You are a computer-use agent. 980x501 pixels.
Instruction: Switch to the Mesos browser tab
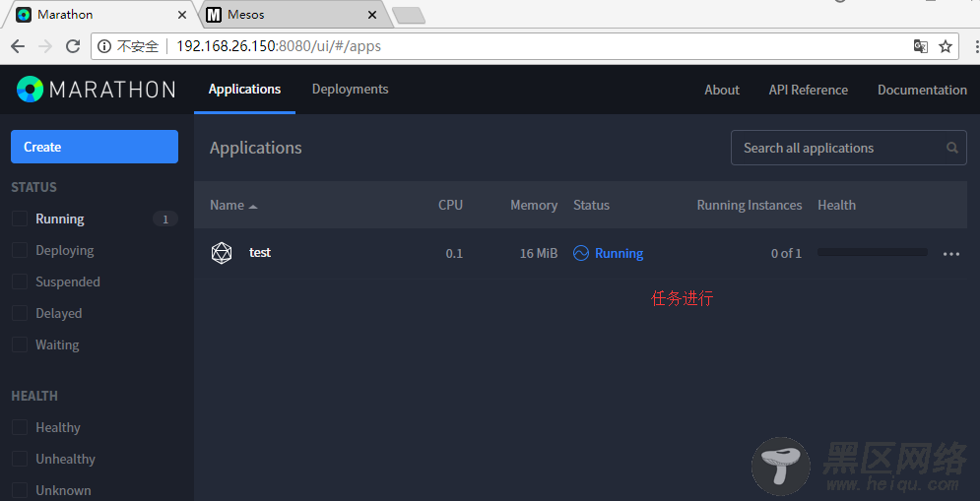point(294,15)
